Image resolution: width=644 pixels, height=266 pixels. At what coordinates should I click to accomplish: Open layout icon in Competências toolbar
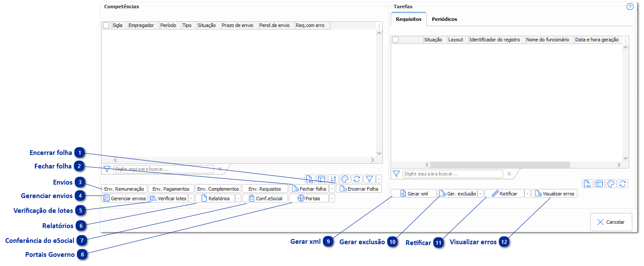322,178
